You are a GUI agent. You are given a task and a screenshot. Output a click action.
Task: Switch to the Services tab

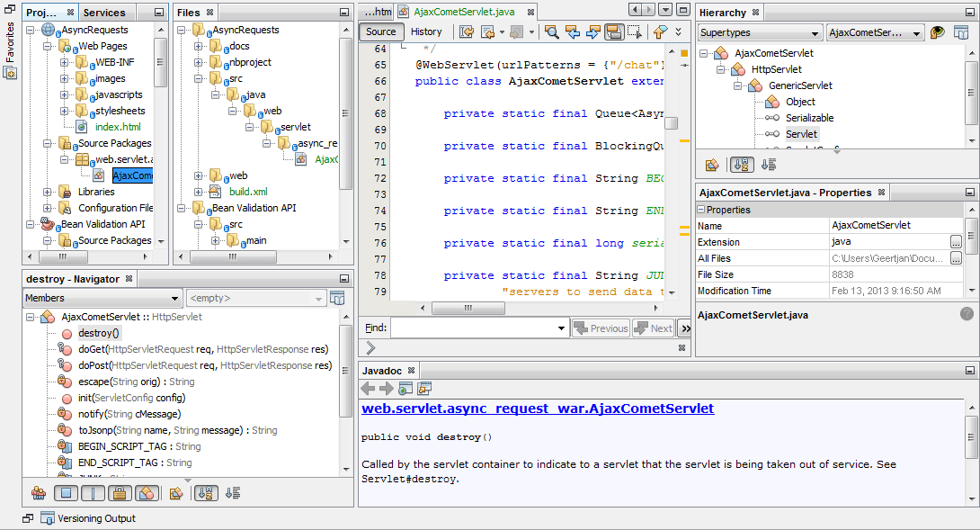pos(105,12)
